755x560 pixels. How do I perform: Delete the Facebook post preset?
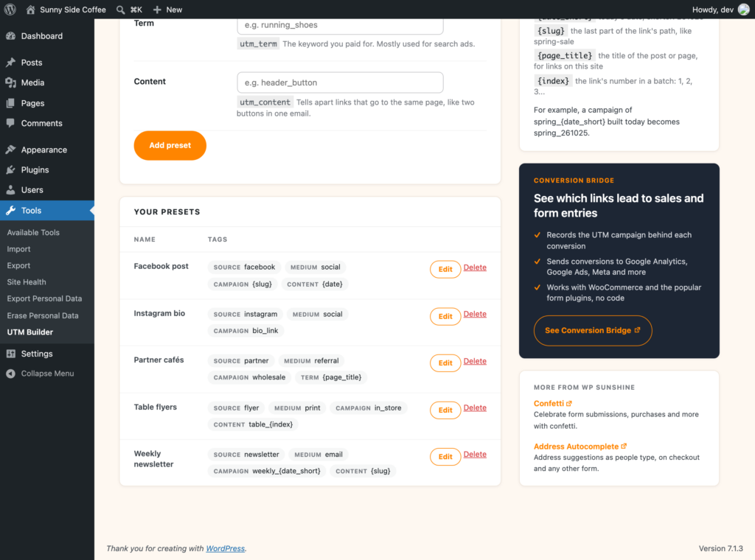pyautogui.click(x=475, y=267)
